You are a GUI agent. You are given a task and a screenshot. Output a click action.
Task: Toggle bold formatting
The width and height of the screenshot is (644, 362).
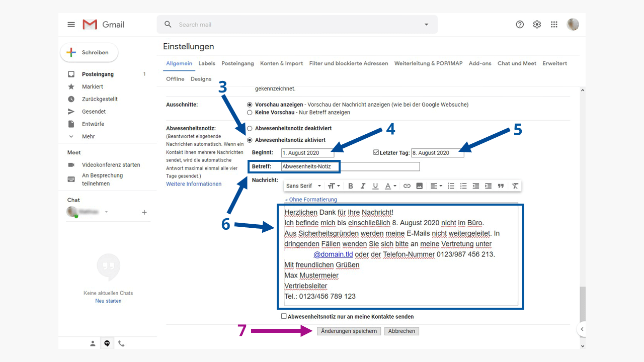(x=351, y=186)
